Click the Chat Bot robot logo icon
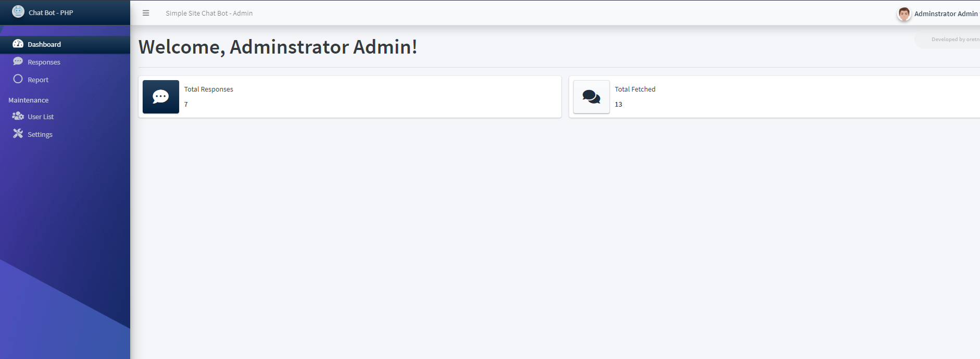Screen dimensions: 980x359 point(18,11)
